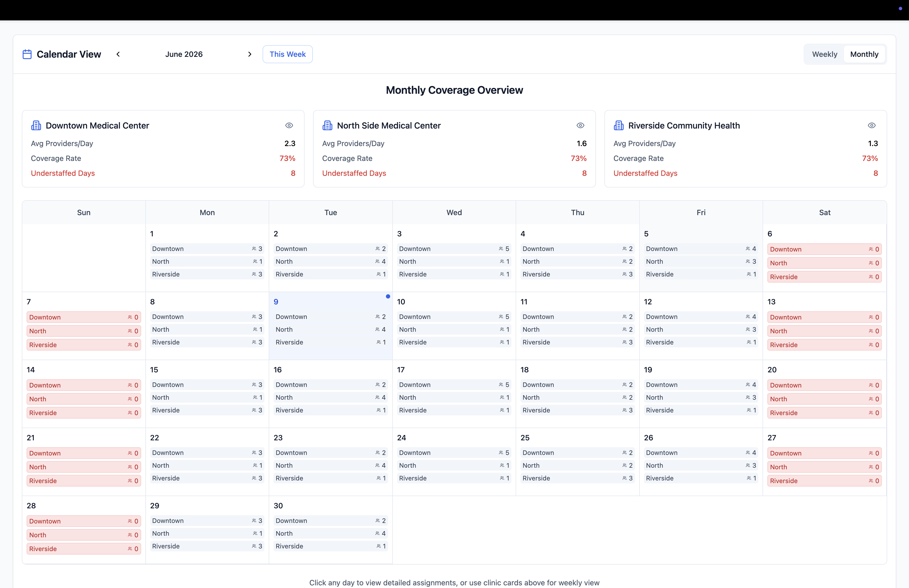Click the people icon in Downtown row June 1
This screenshot has width=909, height=588.
tap(254, 249)
